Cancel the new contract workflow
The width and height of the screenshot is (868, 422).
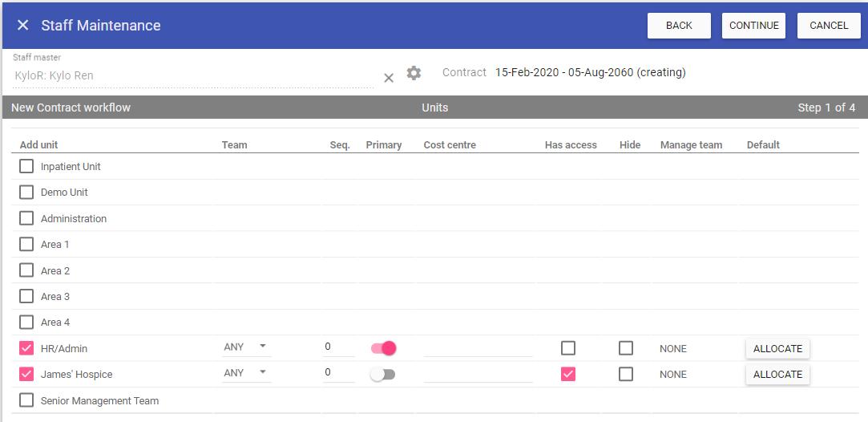click(828, 26)
